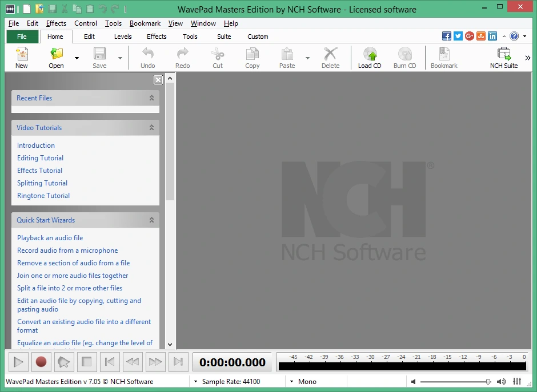The width and height of the screenshot is (537, 392).
Task: Click the speaker mute icon near volume slider
Action: (413, 381)
